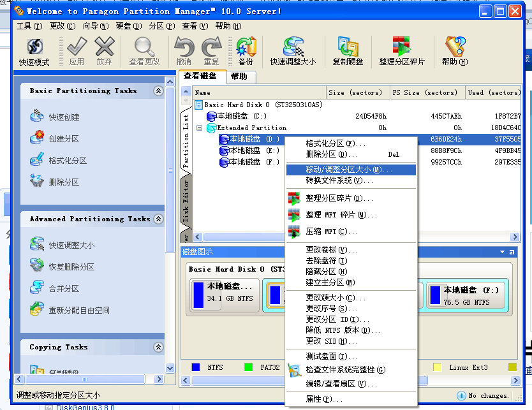Screen dimensions: 532x410
Task: Click the 备份 toolbar icon
Action: pyautogui.click(x=246, y=47)
